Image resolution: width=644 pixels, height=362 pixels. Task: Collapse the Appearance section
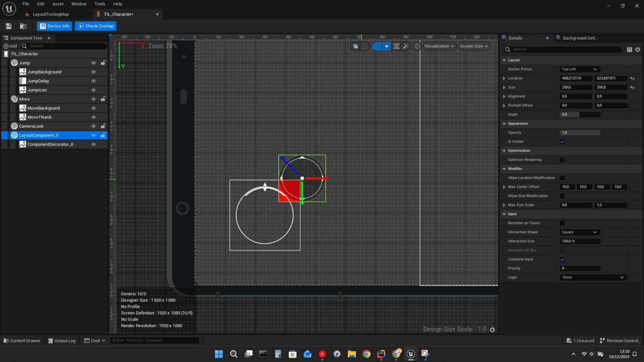pyautogui.click(x=504, y=124)
